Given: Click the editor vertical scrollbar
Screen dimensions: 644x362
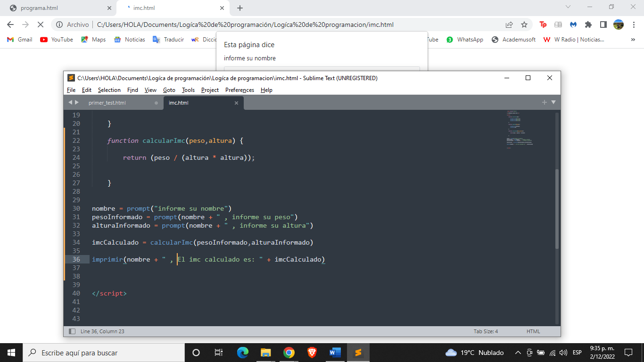Looking at the screenshot, I should pyautogui.click(x=557, y=208).
